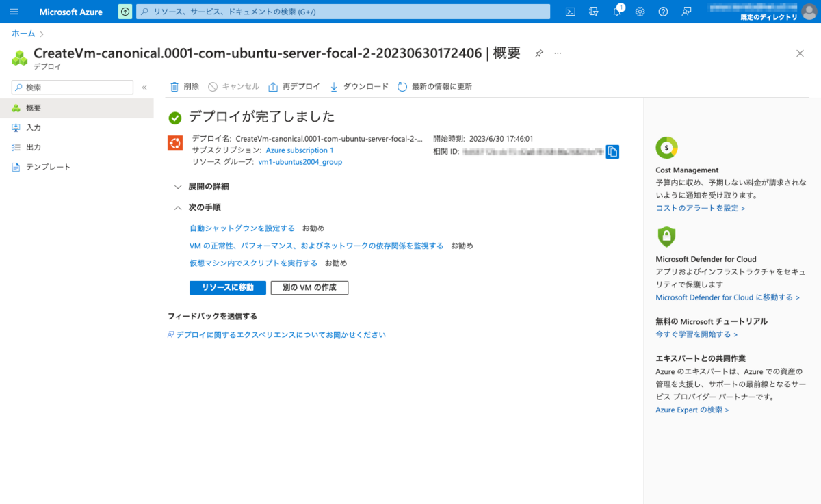
Task: Close the deployment overview blade
Action: (800, 53)
